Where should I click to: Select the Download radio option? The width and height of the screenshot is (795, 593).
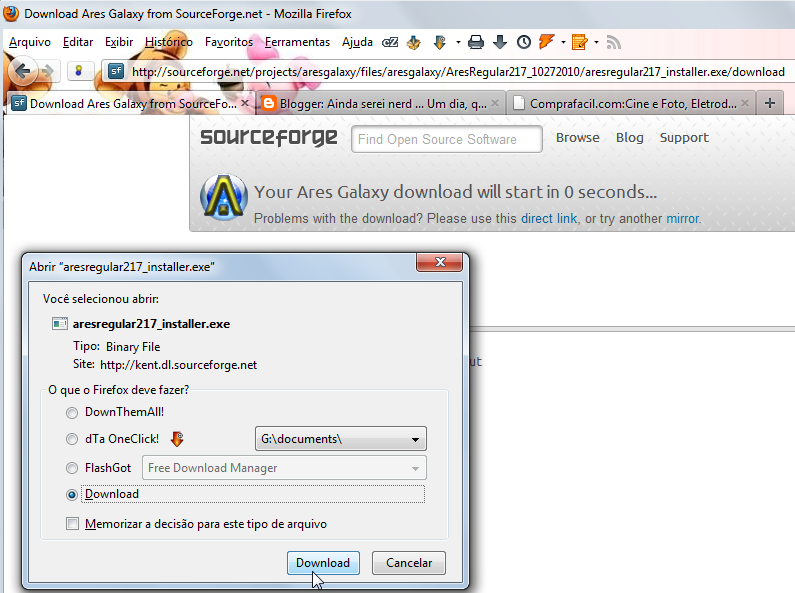coord(72,495)
